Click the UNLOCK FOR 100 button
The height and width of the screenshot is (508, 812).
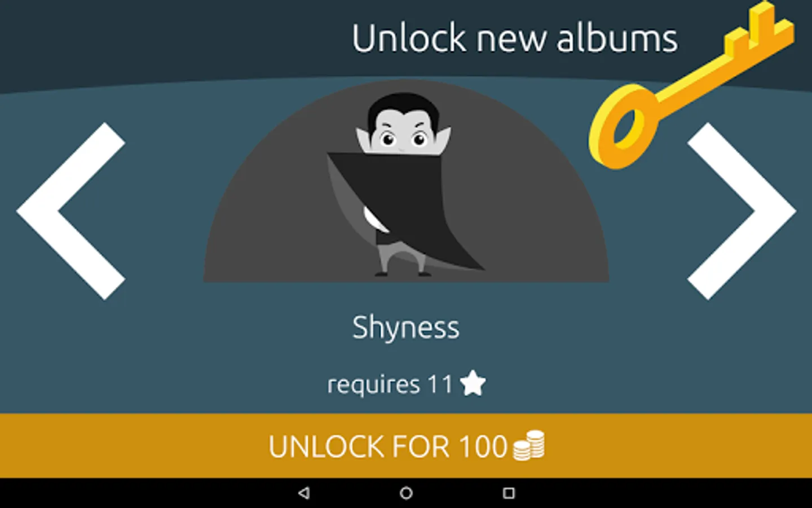(x=406, y=446)
